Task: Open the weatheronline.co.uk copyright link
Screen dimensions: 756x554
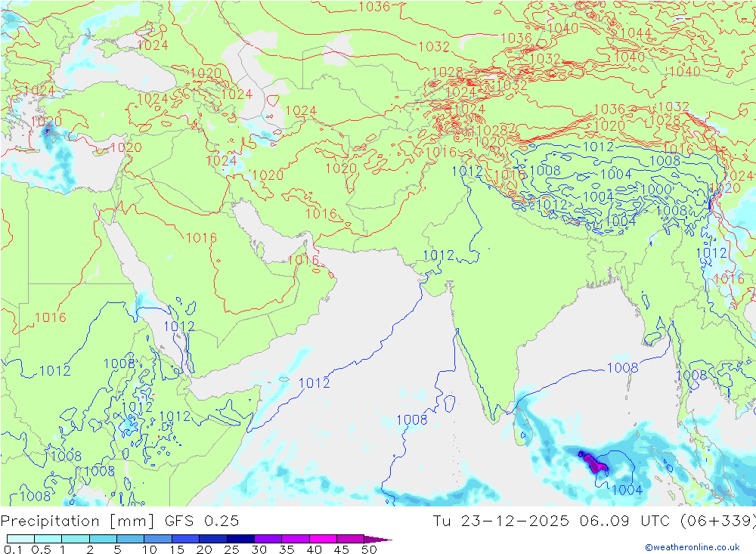Action: (692, 546)
